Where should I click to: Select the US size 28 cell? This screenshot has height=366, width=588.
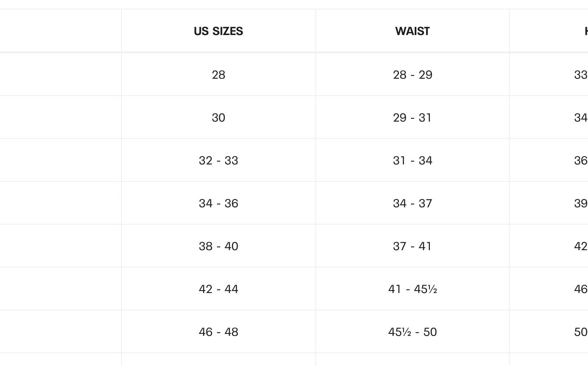click(x=218, y=75)
